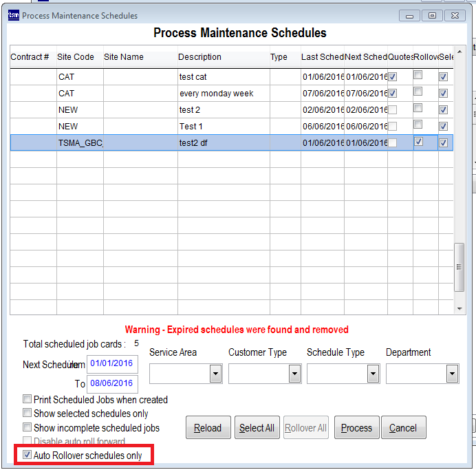Toggle Rollover checkbox for TSMA_GBC row
Screen dimensions: 476x470
[418, 142]
